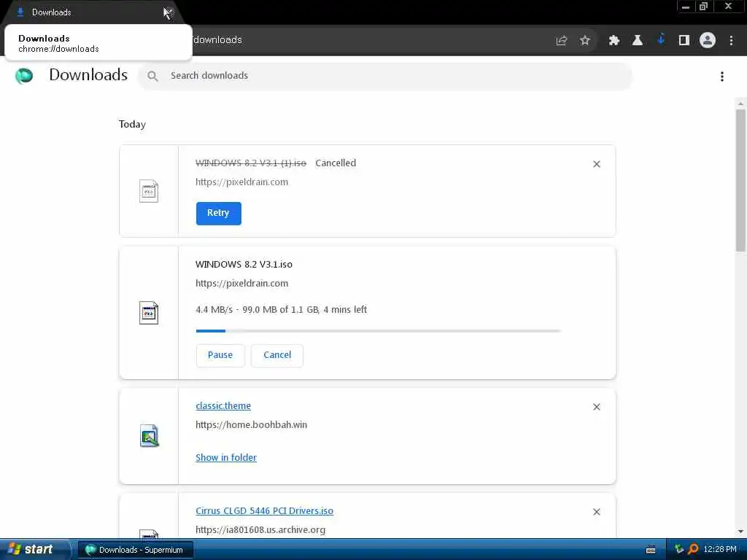Click the Supermium logo beside Downloads

[x=24, y=76]
